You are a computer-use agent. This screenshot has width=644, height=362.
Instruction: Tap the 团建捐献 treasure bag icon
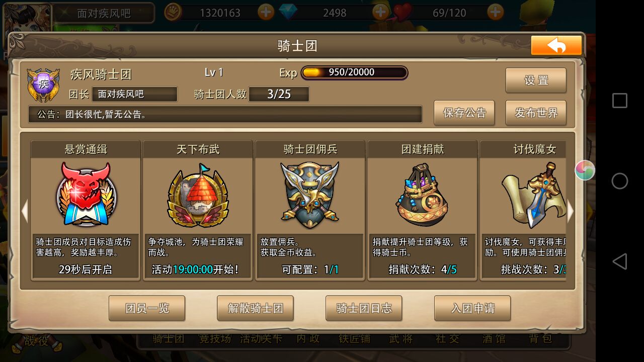pyautogui.click(x=422, y=195)
